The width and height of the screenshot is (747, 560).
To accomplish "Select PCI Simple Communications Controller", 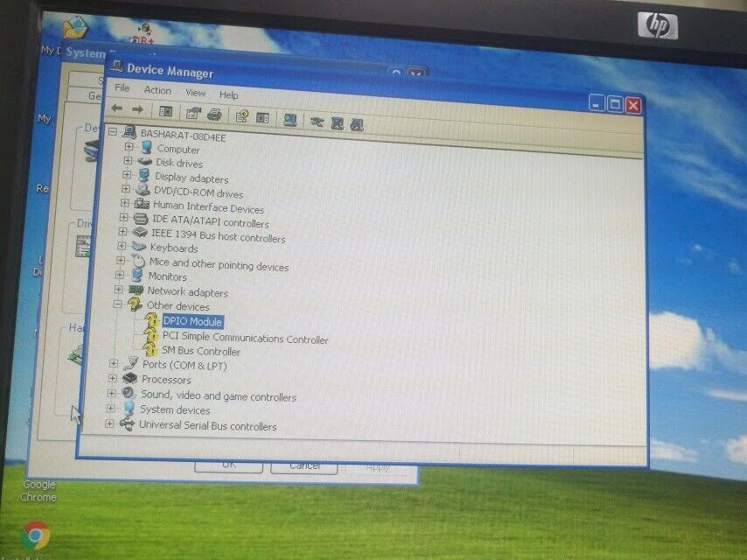I will pos(245,338).
